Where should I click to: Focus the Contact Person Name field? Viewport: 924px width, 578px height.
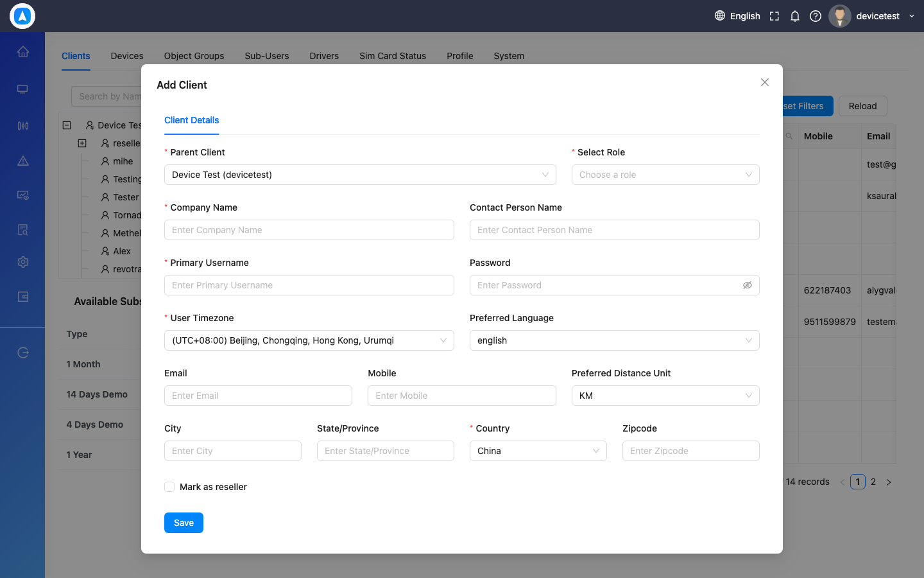tap(615, 230)
